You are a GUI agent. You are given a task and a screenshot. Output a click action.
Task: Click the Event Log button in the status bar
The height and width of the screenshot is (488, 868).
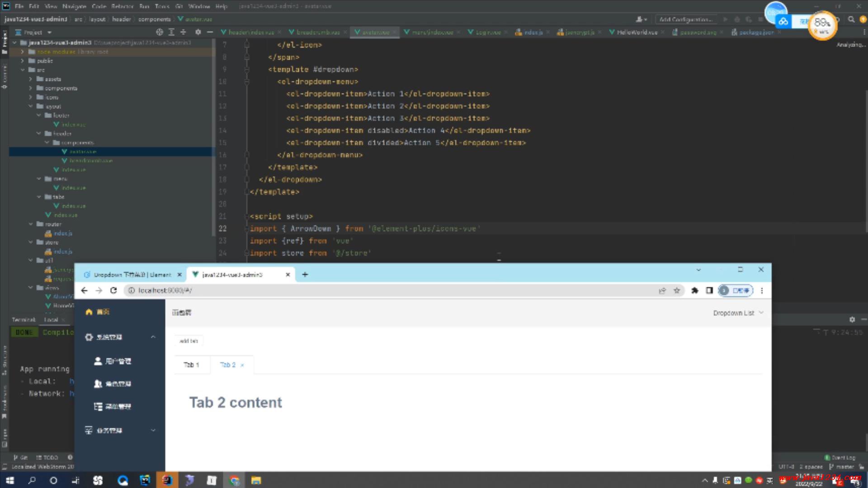(x=840, y=457)
